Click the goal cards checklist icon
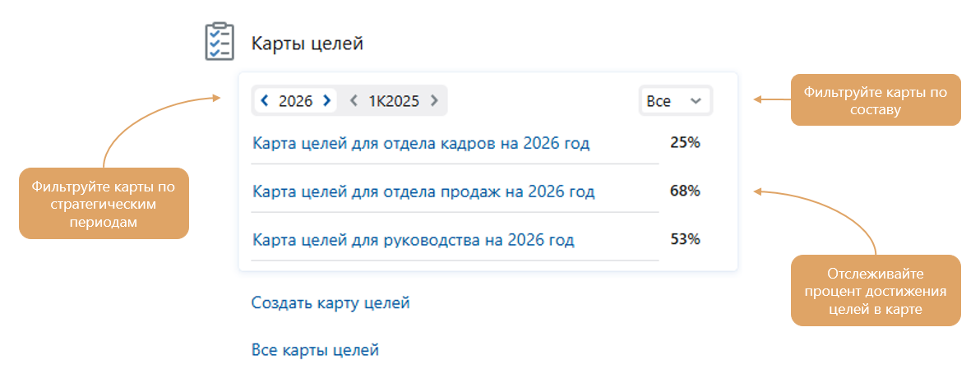This screenshot has width=980, height=378. 220,42
